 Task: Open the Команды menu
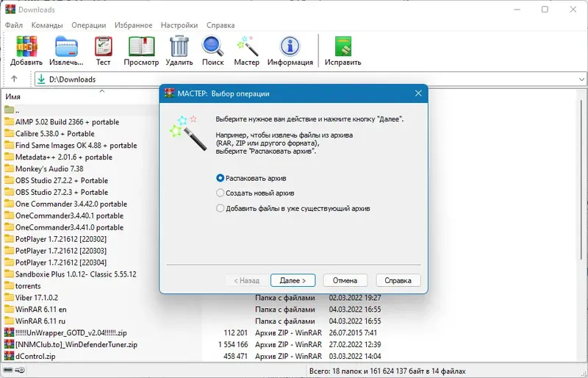pyautogui.click(x=47, y=25)
